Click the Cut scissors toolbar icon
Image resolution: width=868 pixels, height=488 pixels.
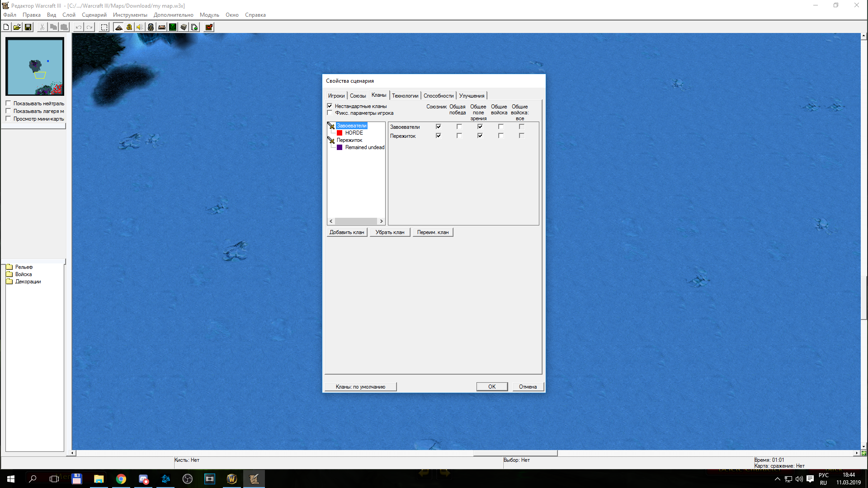tap(42, 27)
